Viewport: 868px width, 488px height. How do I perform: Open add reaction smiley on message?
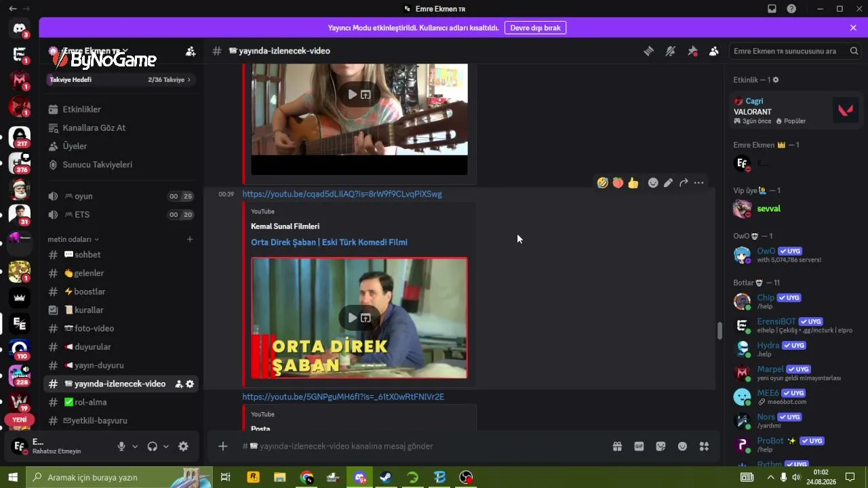(x=653, y=183)
